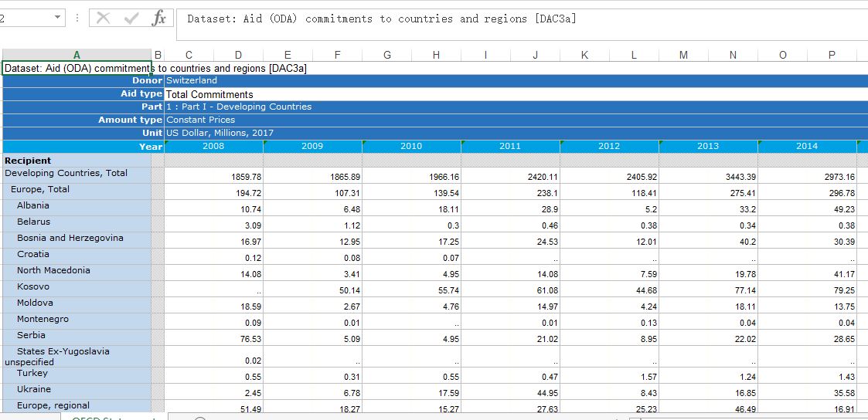Image resolution: width=868 pixels, height=420 pixels.
Task: Select the value 3443.39
Action: click(708, 177)
